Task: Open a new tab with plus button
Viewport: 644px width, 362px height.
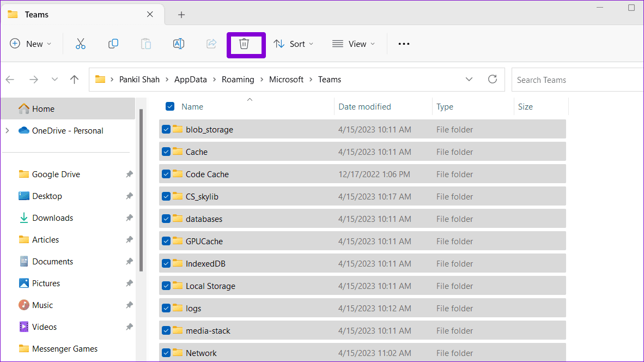Action: [x=181, y=15]
